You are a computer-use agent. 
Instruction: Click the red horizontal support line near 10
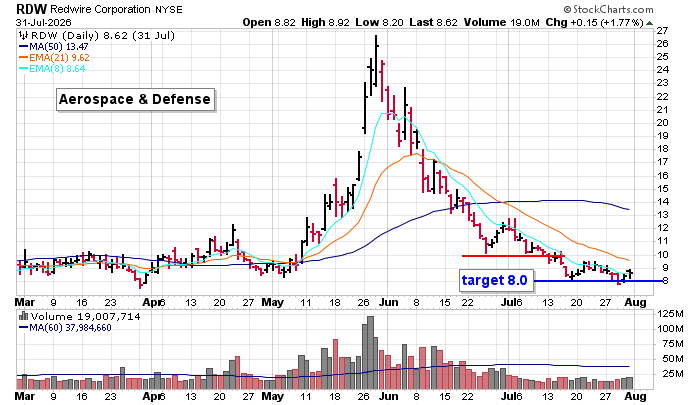pyautogui.click(x=513, y=256)
